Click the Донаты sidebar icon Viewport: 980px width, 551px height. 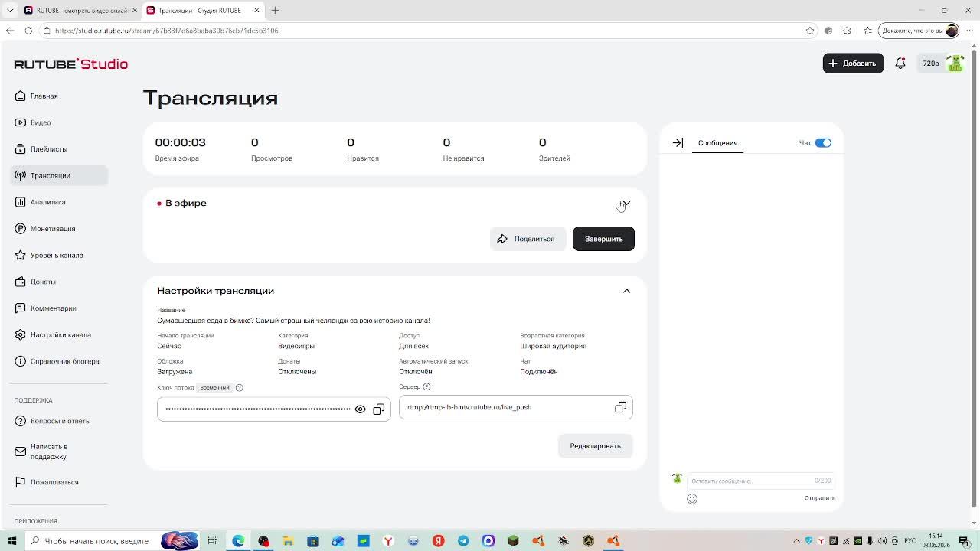tap(21, 282)
